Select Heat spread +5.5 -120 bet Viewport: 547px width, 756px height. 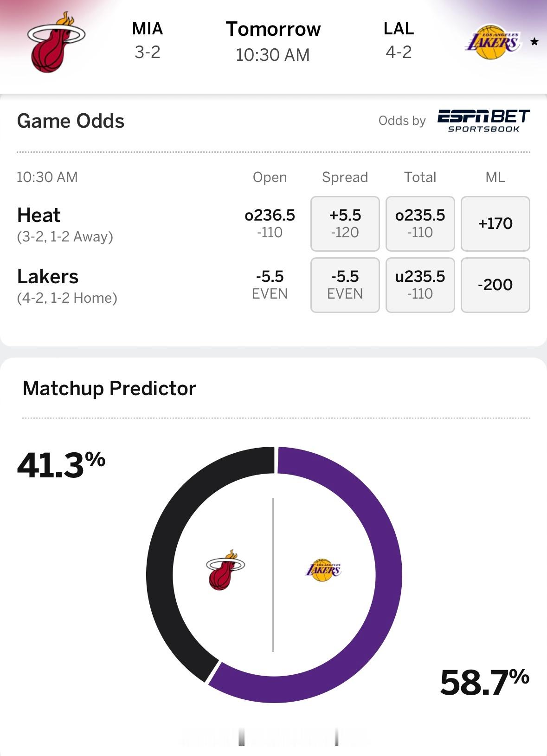pos(345,223)
